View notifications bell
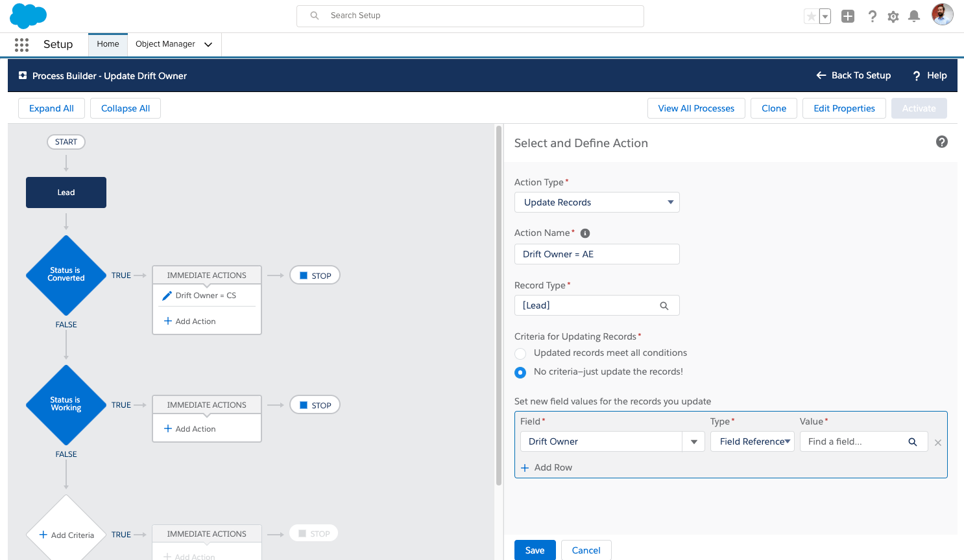Image resolution: width=964 pixels, height=560 pixels. tap(914, 16)
